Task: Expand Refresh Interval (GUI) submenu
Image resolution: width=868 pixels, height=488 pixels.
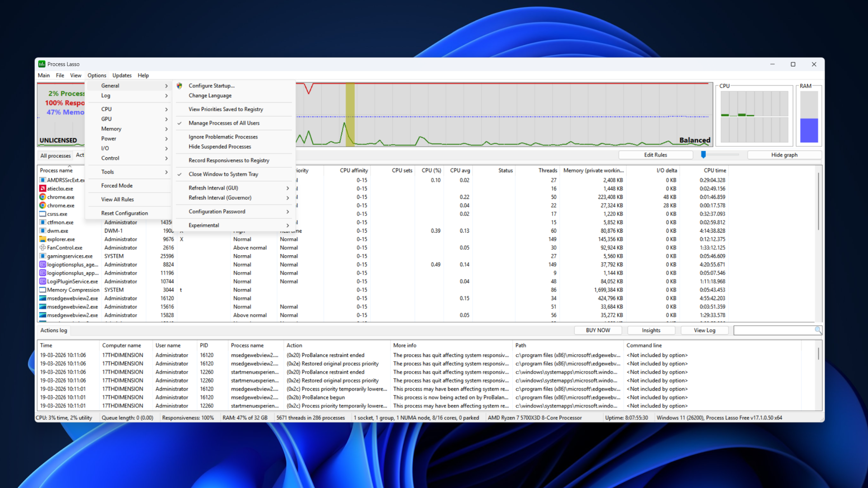Action: click(234, 188)
